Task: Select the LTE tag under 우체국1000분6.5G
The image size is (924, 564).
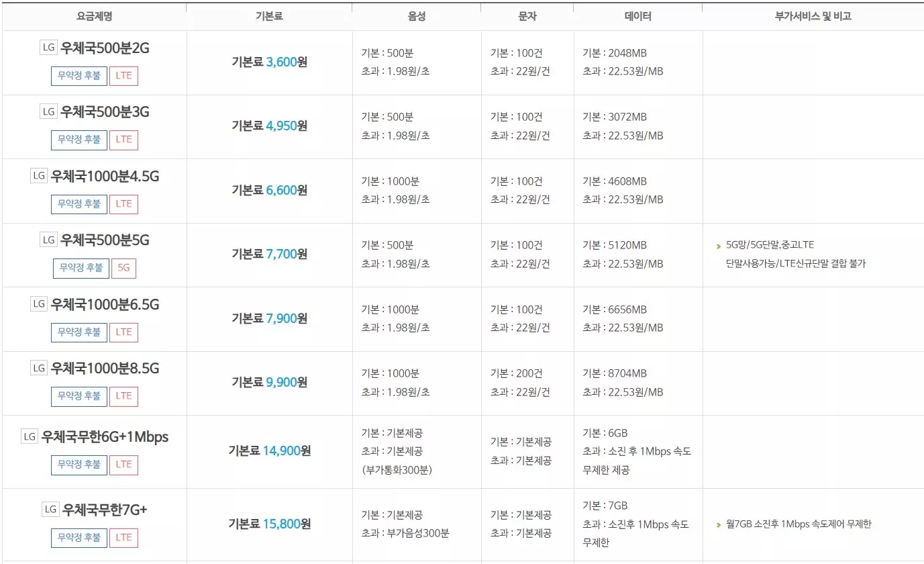Action: pos(123,332)
